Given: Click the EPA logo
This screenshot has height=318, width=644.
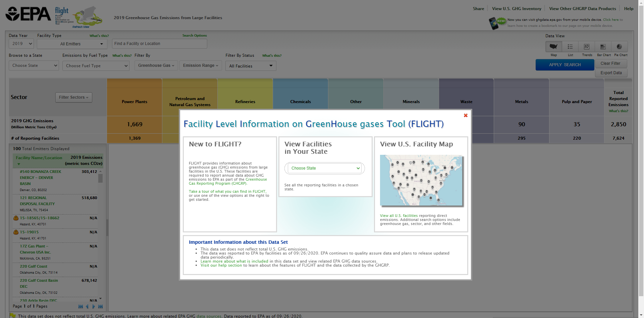Looking at the screenshot, I should (x=28, y=14).
